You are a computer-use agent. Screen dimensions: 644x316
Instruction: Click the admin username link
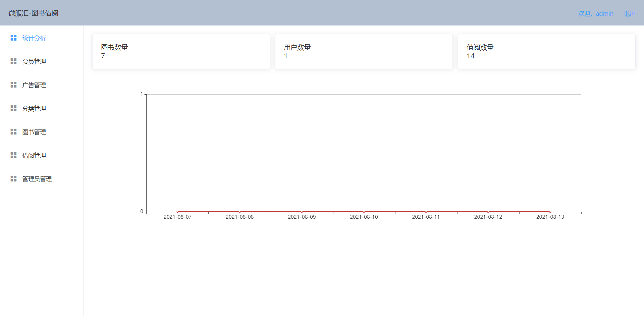click(x=604, y=13)
